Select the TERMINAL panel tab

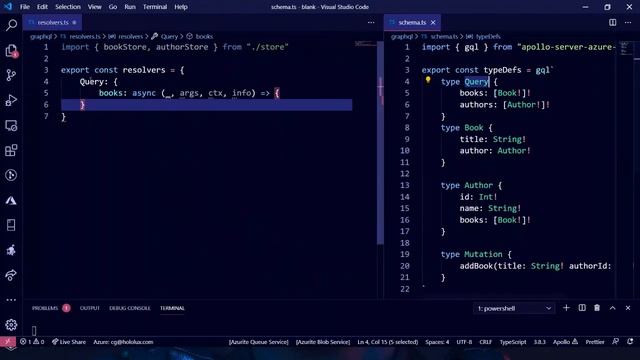point(172,308)
